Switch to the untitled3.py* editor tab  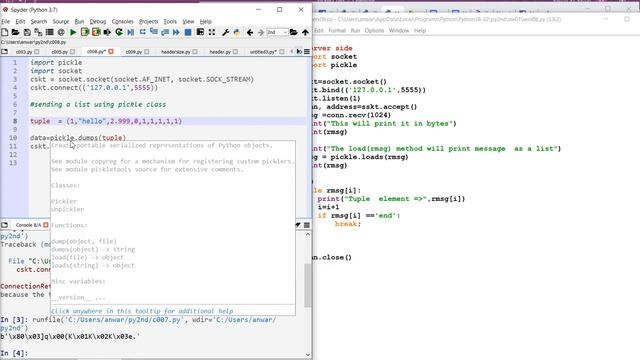(x=264, y=52)
